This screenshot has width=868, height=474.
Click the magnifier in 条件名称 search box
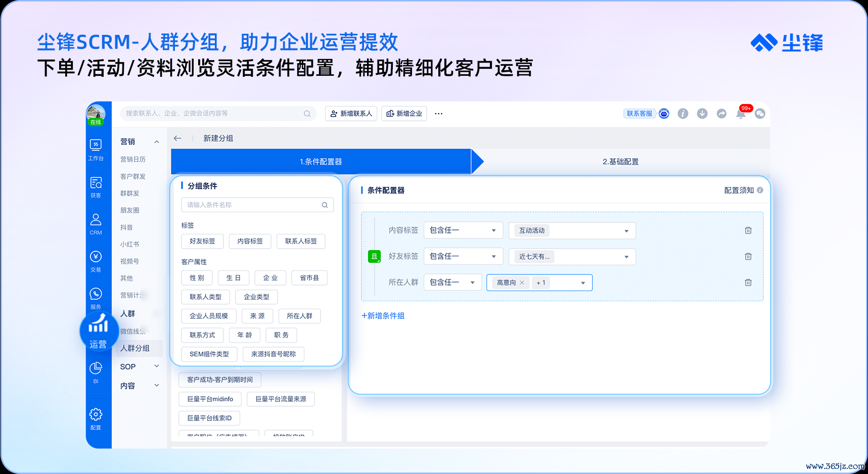(x=325, y=205)
